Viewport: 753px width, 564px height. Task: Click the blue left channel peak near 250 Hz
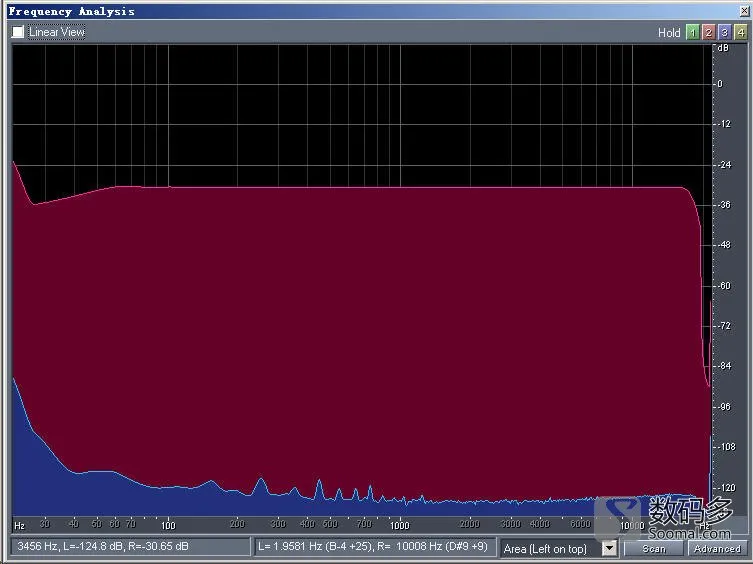(x=260, y=479)
